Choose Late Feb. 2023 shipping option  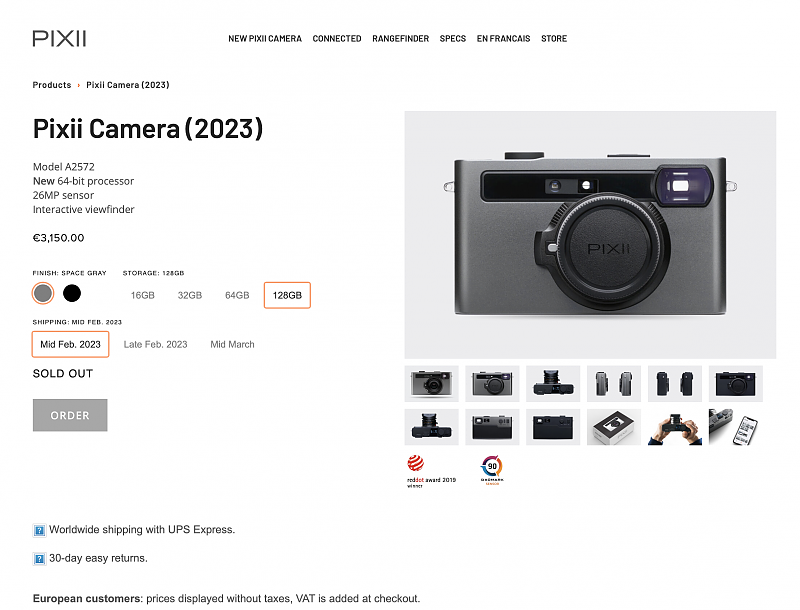(156, 344)
